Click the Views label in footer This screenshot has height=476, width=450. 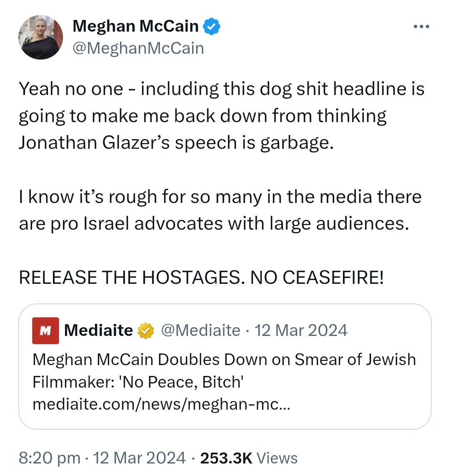pyautogui.click(x=277, y=458)
